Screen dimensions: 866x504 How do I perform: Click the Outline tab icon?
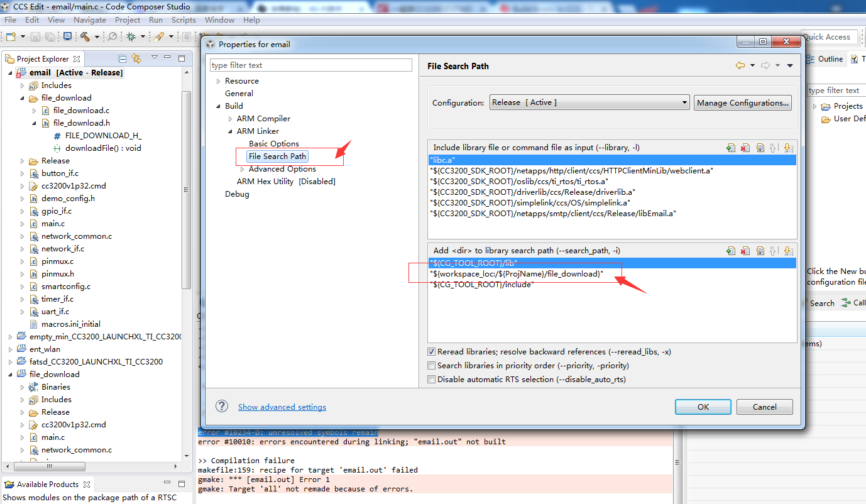coord(810,59)
